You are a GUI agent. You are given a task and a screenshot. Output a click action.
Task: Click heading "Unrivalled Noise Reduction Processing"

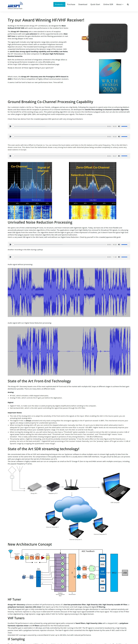[40, 222]
